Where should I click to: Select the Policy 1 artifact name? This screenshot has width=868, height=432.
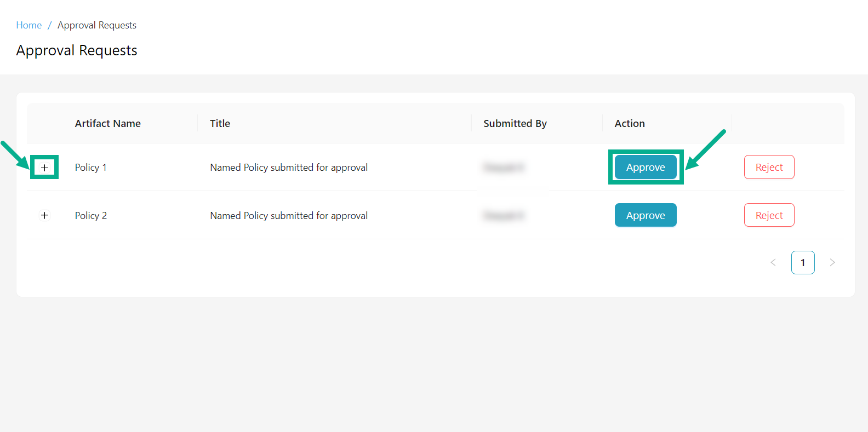coord(90,167)
